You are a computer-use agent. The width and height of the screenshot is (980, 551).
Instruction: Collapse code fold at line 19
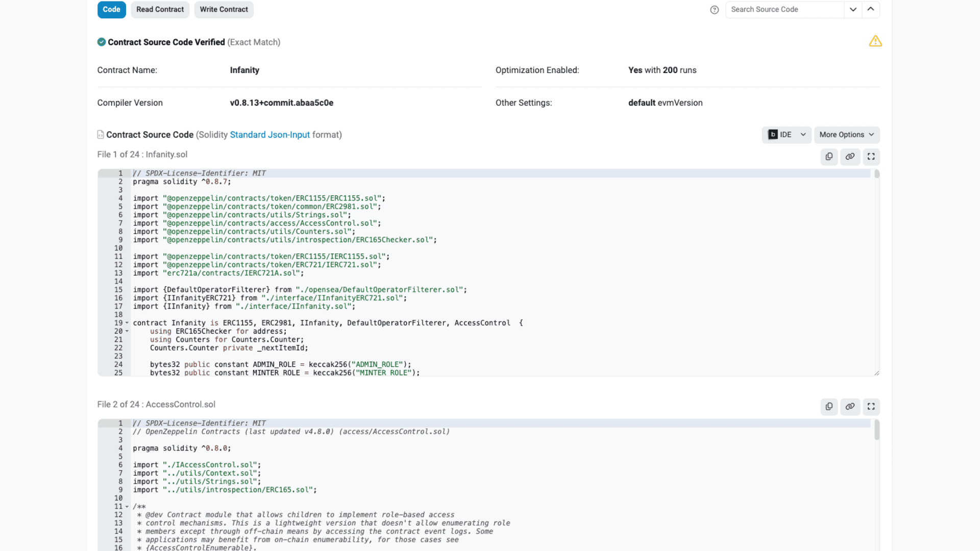pos(127,323)
